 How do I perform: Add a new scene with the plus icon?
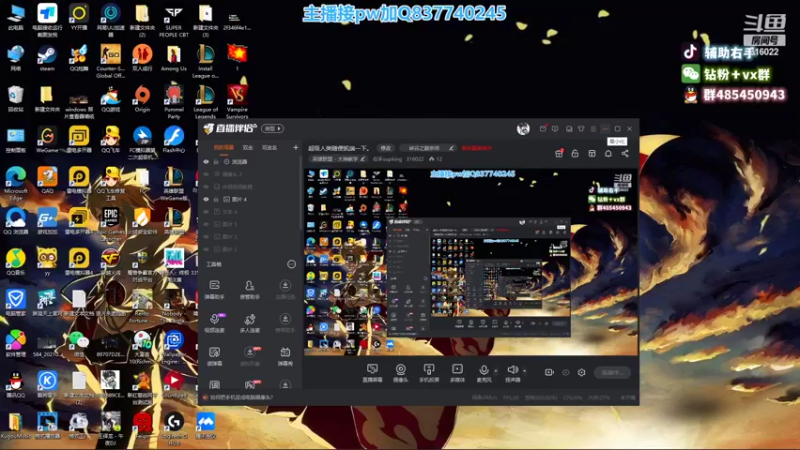295,147
